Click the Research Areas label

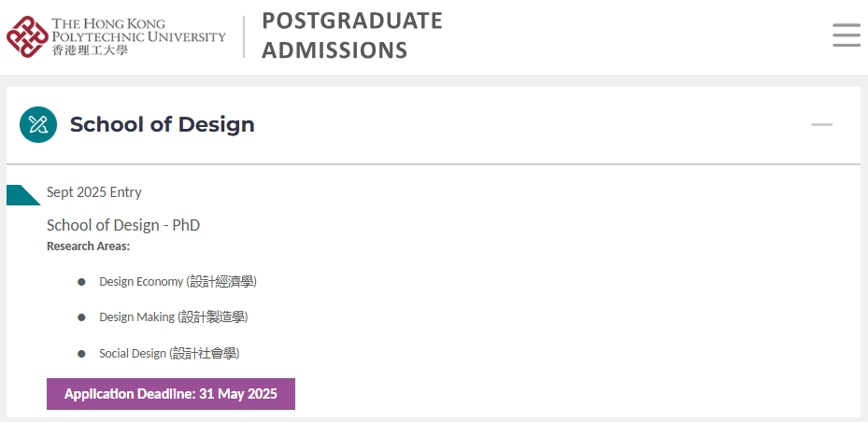(88, 246)
